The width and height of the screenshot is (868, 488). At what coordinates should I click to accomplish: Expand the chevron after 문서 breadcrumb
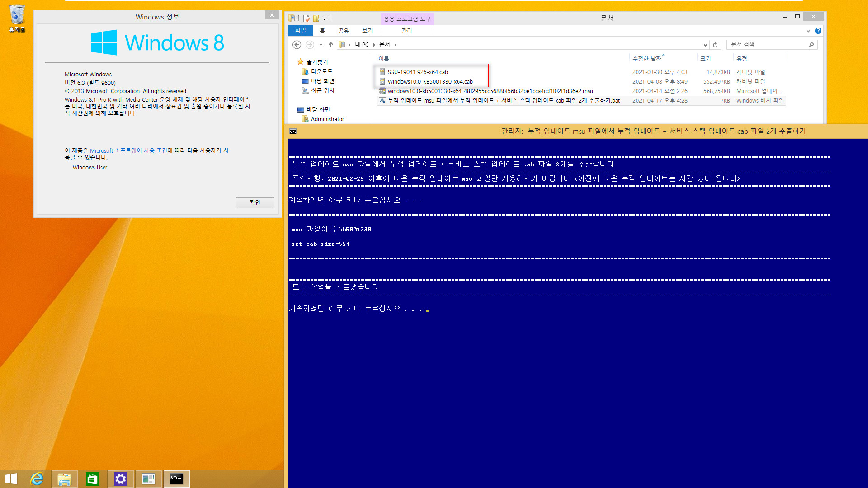coord(396,45)
